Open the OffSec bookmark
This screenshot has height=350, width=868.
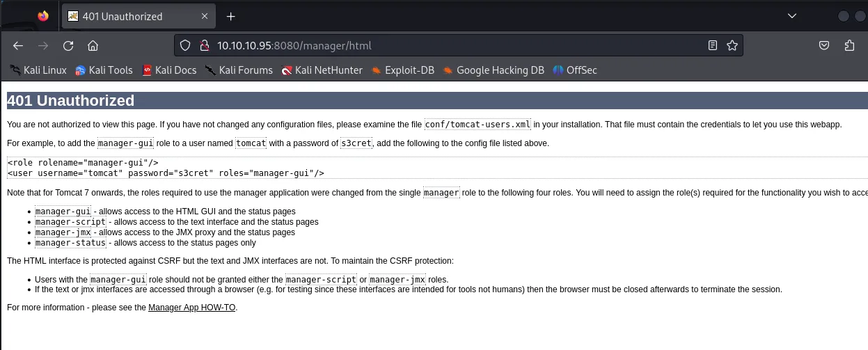pyautogui.click(x=575, y=70)
